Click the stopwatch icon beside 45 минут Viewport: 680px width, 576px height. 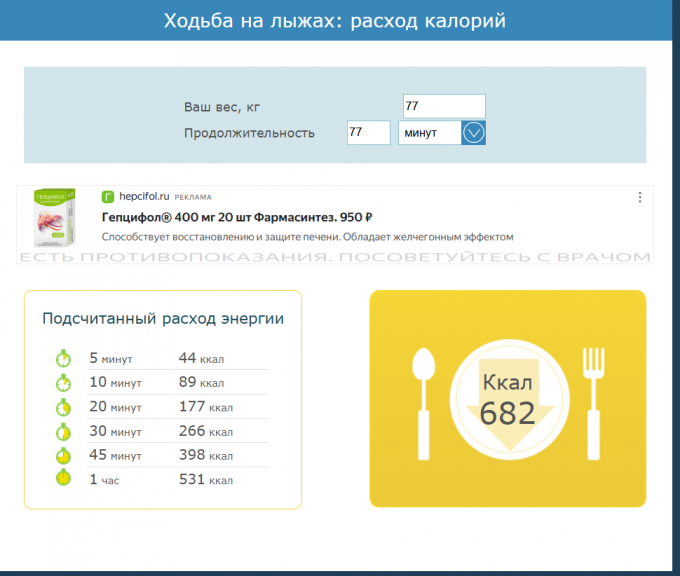click(x=63, y=455)
